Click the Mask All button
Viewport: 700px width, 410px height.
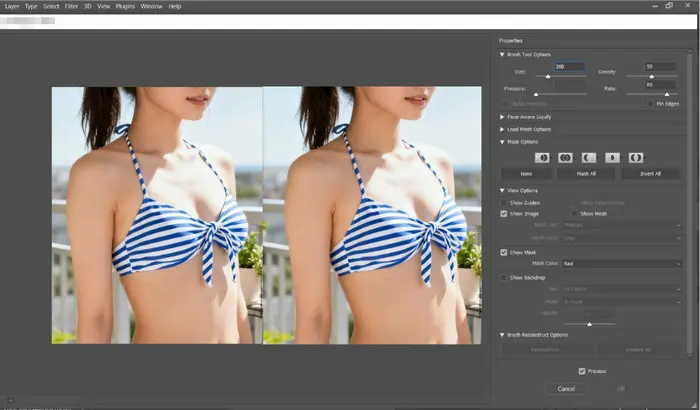pyautogui.click(x=586, y=174)
